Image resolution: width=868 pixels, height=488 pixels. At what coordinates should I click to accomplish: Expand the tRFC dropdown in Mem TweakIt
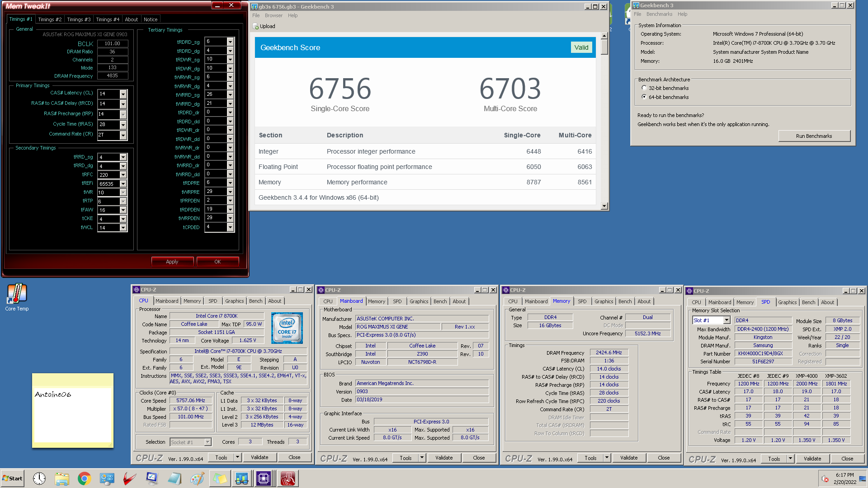pyautogui.click(x=123, y=175)
